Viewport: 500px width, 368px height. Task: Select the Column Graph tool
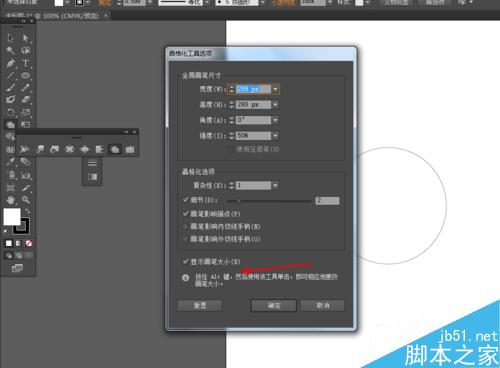coord(26,175)
